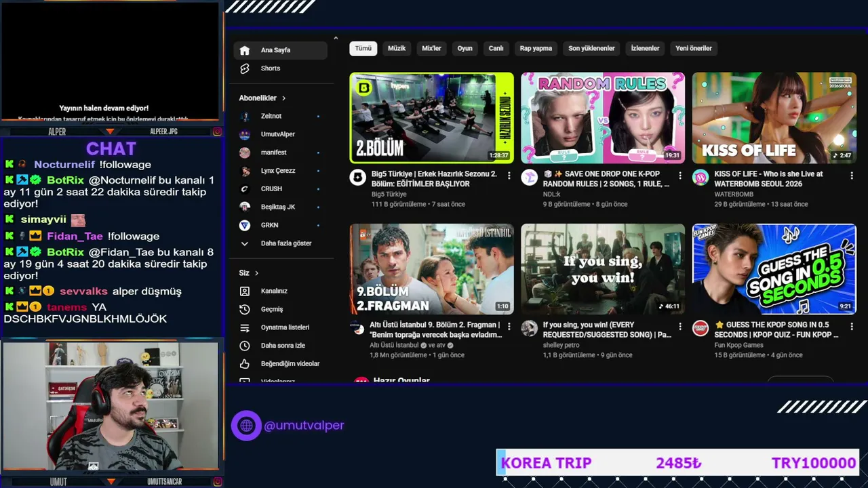Open the KISS OF LIFE video thumbnail
The image size is (868, 488).
click(774, 118)
